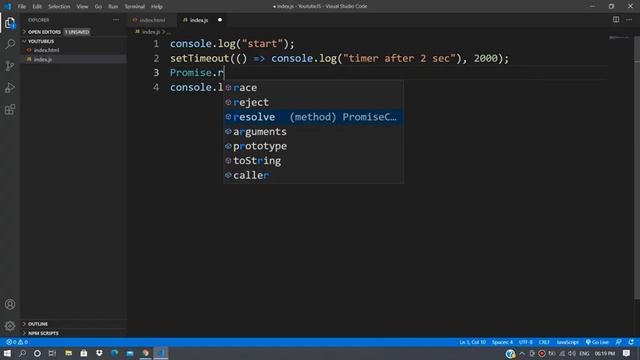
Task: Open Task View on the taskbar
Action: 52,353
